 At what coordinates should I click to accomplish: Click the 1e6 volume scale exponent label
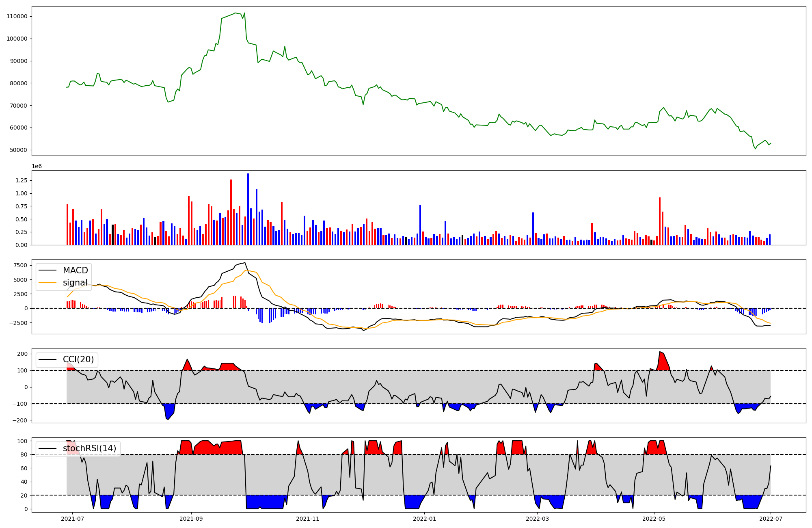(37, 167)
